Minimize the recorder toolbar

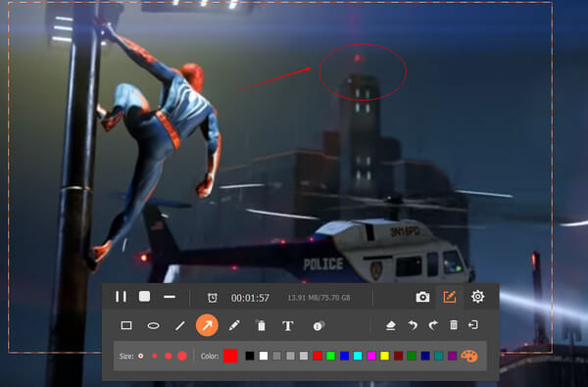tap(170, 297)
